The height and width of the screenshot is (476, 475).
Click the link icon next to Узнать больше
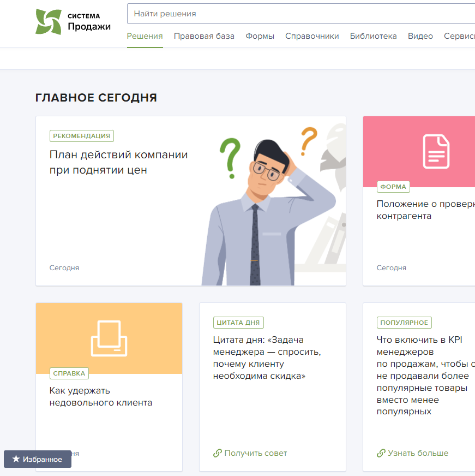point(381,453)
